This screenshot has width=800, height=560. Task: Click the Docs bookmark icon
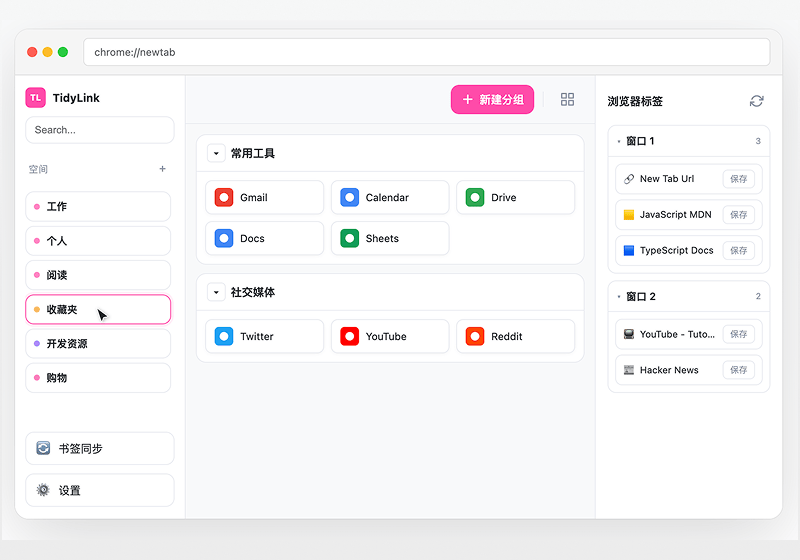click(x=224, y=238)
